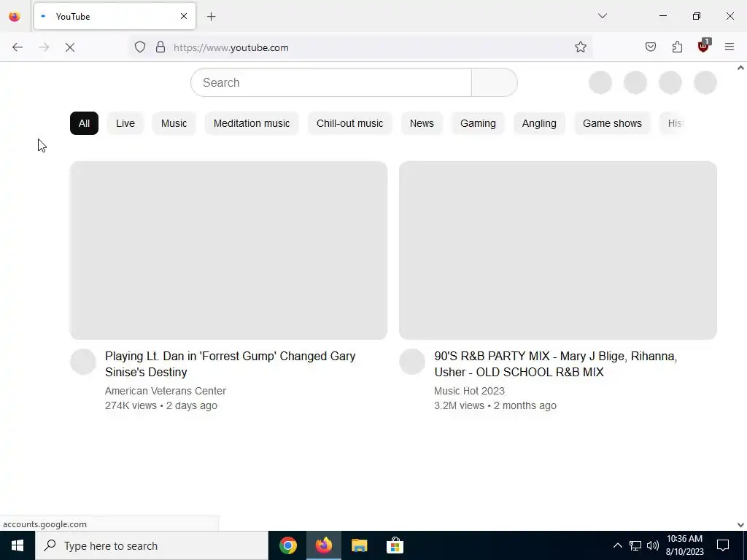Open the Extensions puzzle piece icon
747x560 pixels.
(x=677, y=47)
